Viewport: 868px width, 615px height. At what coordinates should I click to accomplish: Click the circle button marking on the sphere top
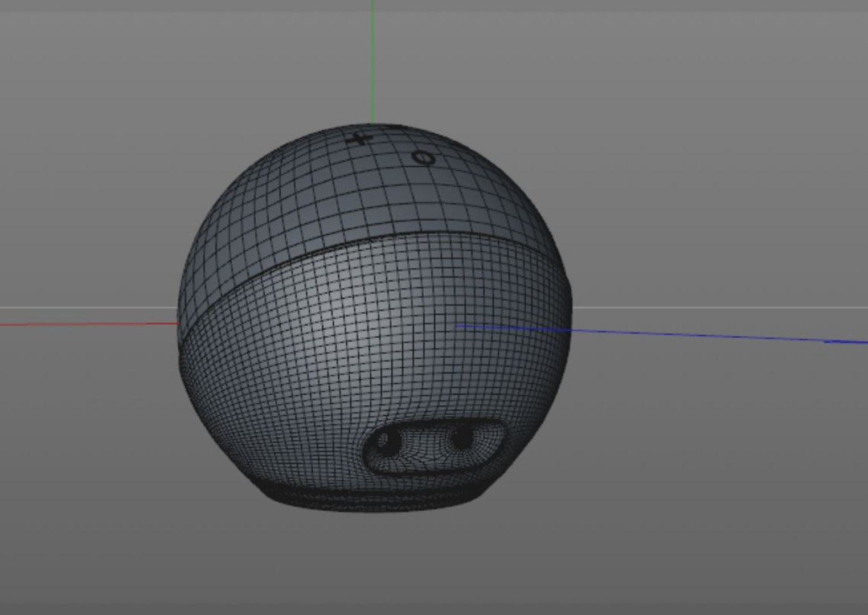[423, 158]
